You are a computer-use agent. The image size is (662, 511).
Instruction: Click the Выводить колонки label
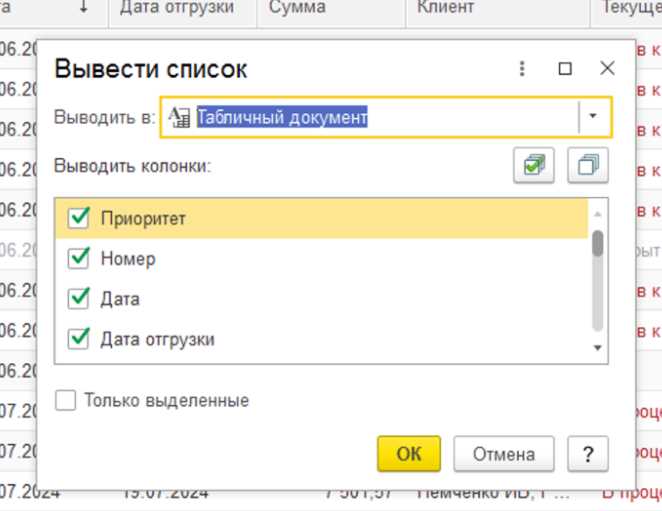point(132,166)
